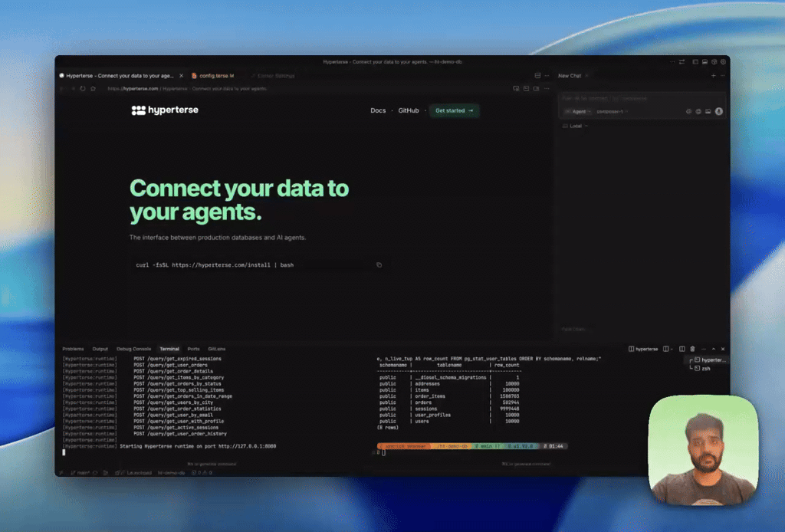Click the hyperterse logo on the page

pos(165,110)
